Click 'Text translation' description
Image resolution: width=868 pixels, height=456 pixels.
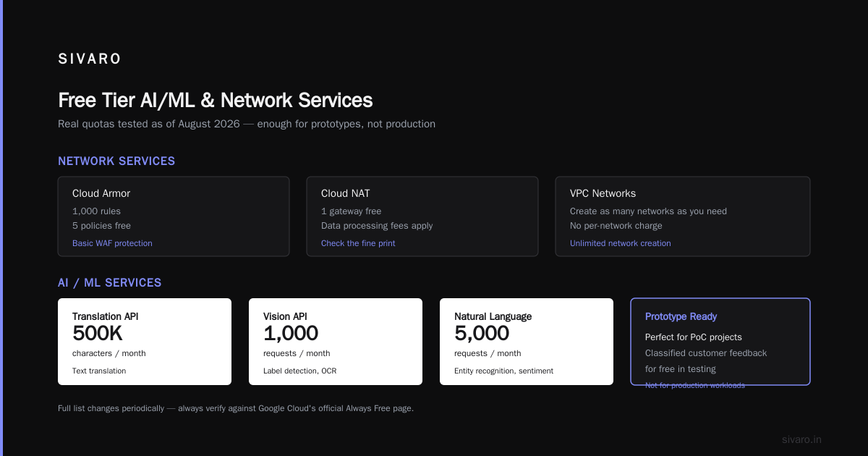coord(99,371)
